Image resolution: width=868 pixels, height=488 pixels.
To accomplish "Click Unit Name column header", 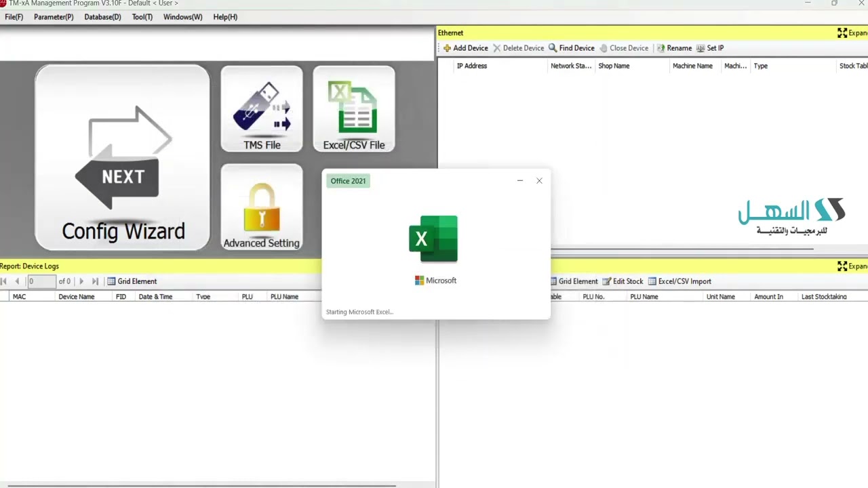I will point(720,297).
